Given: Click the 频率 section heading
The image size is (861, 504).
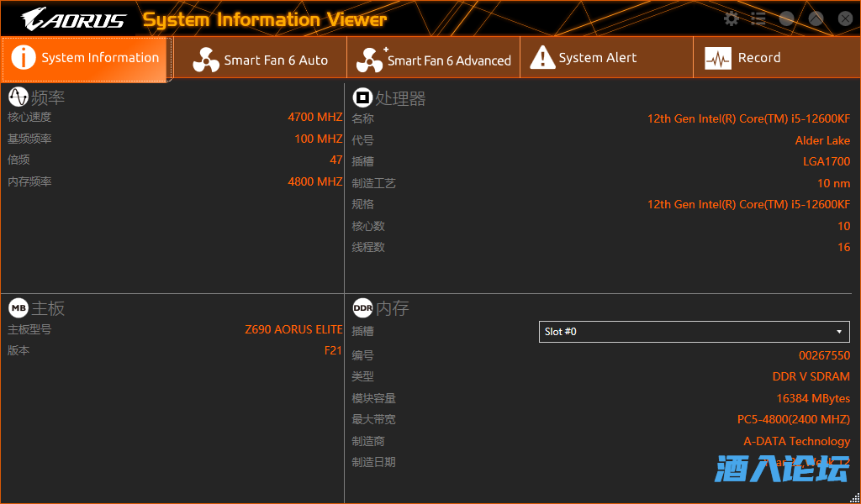Looking at the screenshot, I should click(48, 97).
